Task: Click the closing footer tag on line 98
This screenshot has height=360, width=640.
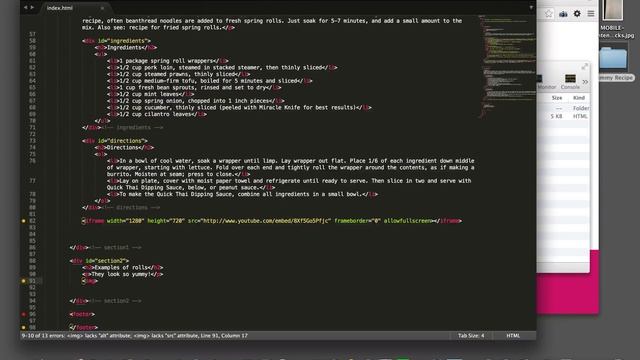Action: click(x=84, y=327)
